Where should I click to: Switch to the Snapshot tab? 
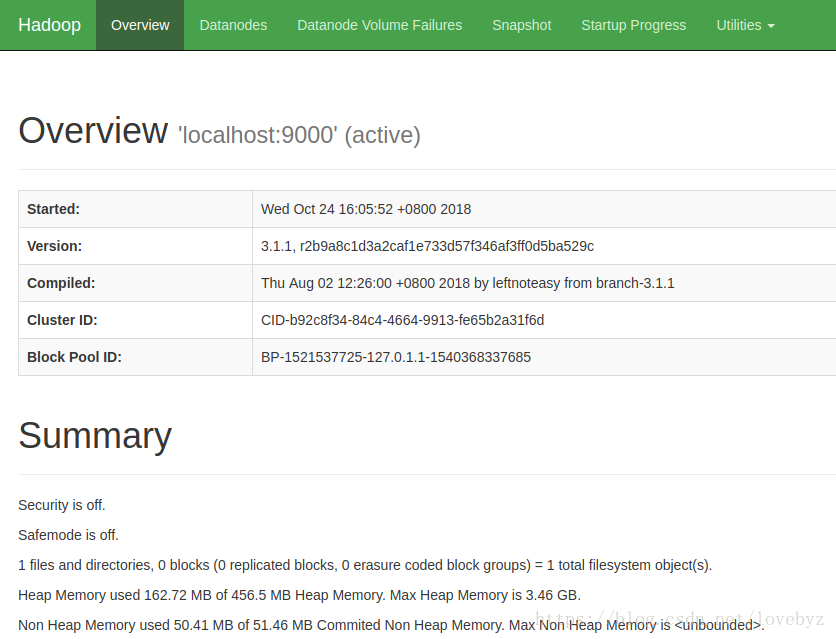(521, 25)
